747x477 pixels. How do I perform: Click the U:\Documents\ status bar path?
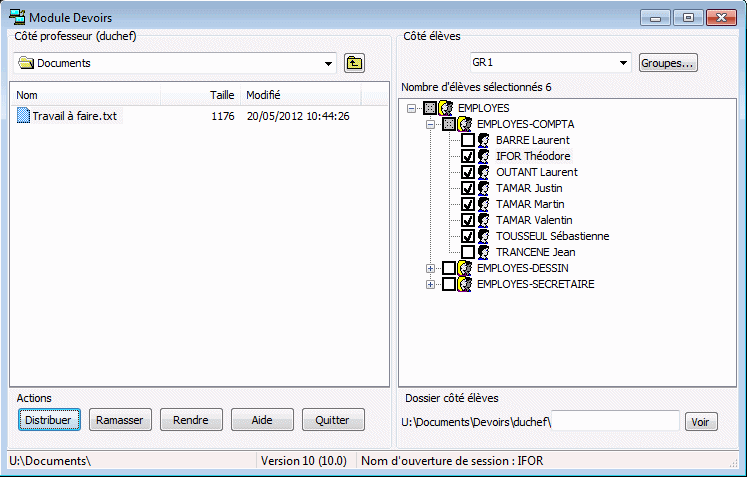click(x=50, y=461)
